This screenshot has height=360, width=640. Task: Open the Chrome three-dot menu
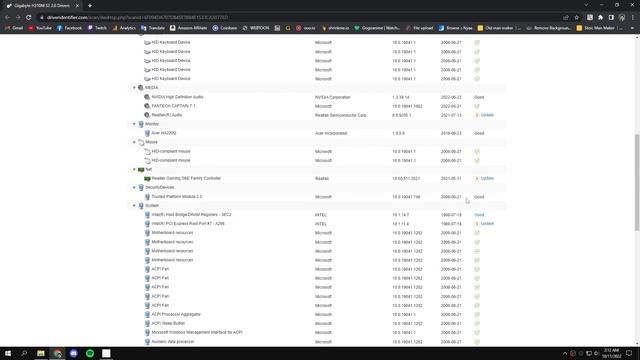(633, 18)
